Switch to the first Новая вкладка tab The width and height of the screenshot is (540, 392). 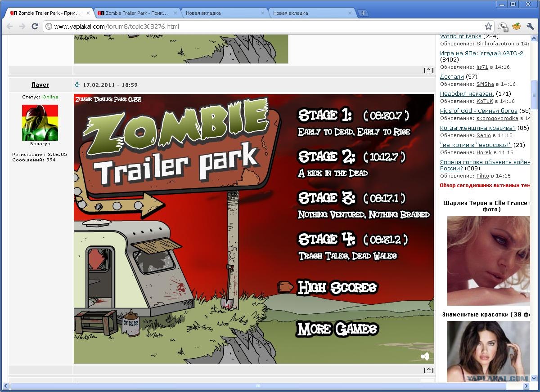tap(220, 13)
